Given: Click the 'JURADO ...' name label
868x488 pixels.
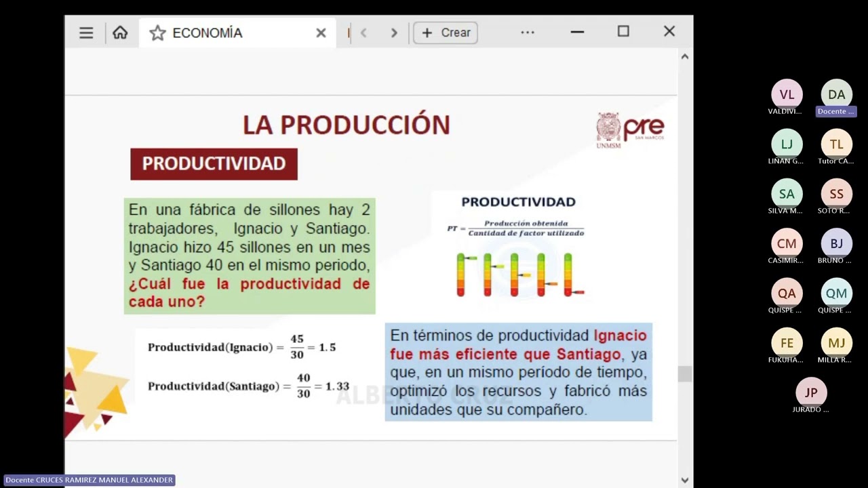Looking at the screenshot, I should (x=811, y=409).
